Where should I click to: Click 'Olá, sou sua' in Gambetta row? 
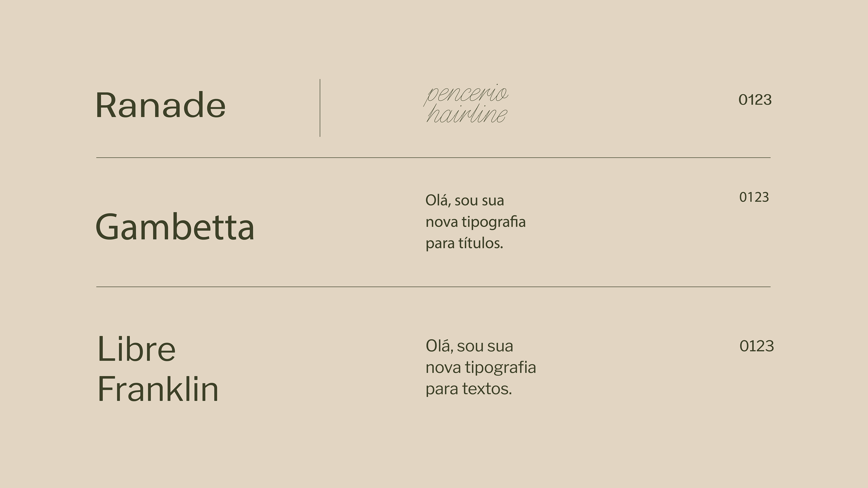click(465, 200)
